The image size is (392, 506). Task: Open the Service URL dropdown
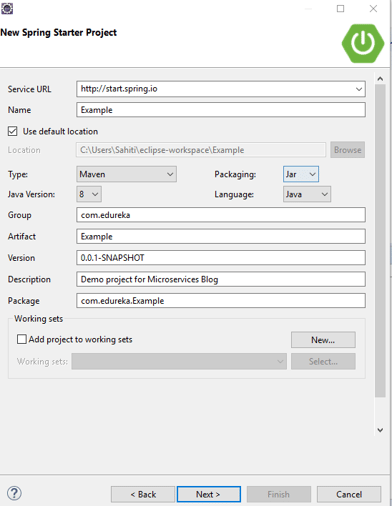click(359, 89)
